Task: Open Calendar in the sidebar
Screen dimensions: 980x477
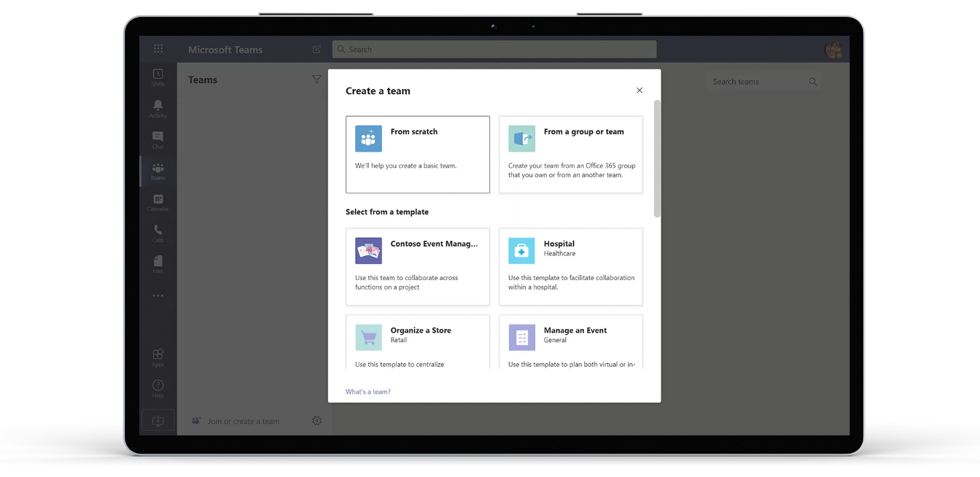Action: point(158,203)
